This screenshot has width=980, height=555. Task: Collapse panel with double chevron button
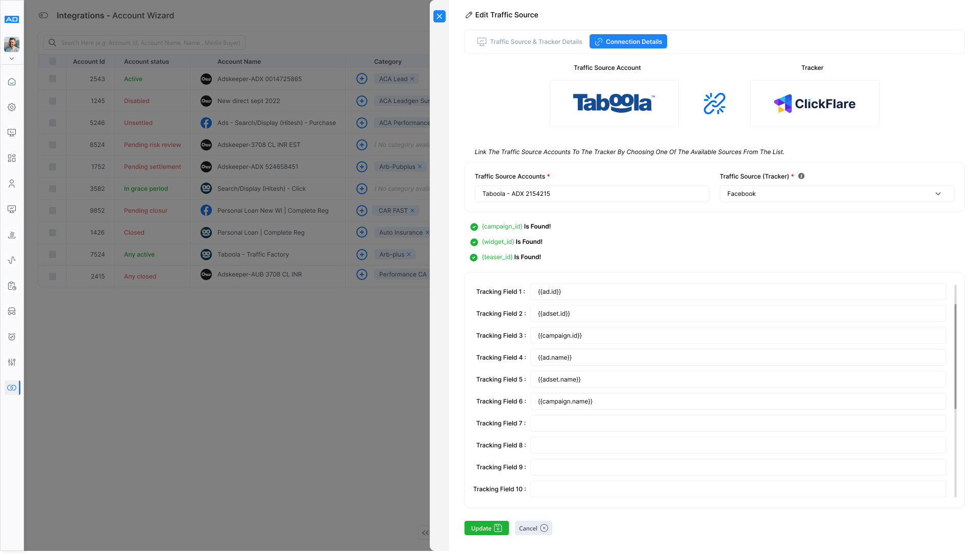425,533
